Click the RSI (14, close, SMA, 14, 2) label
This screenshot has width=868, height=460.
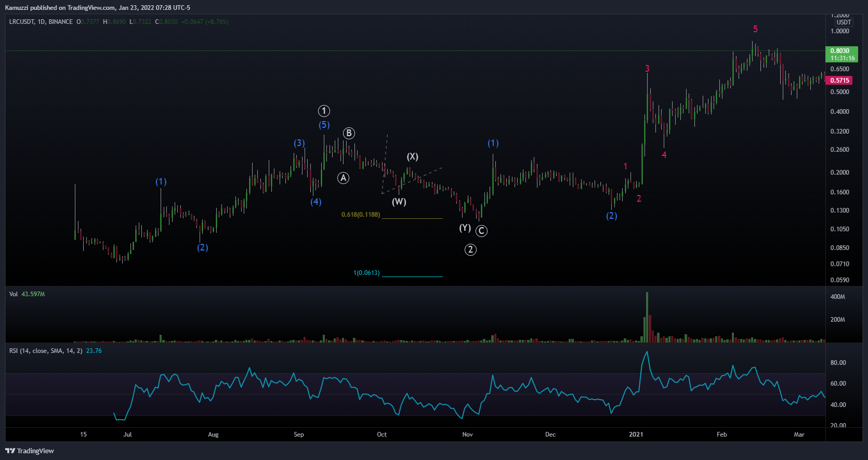coord(46,351)
